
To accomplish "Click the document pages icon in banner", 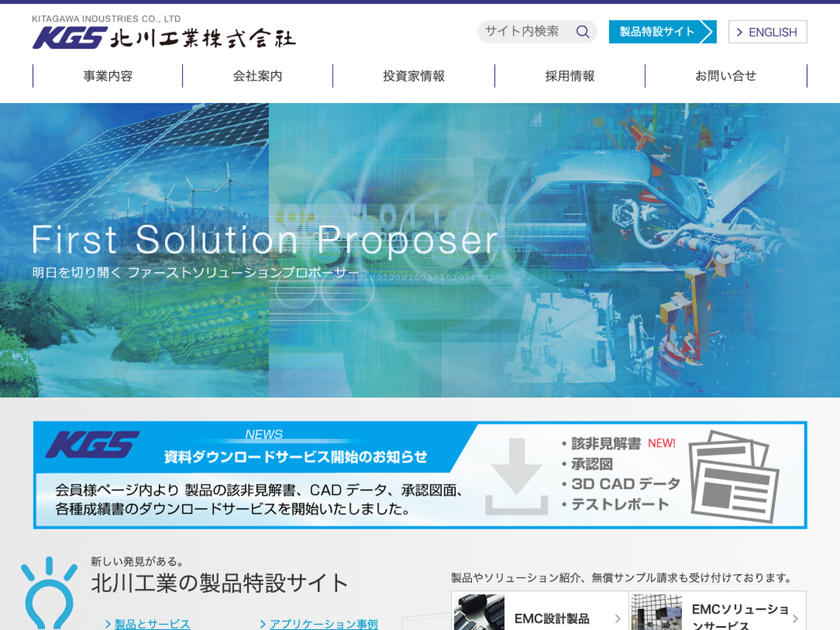I will pos(733,476).
